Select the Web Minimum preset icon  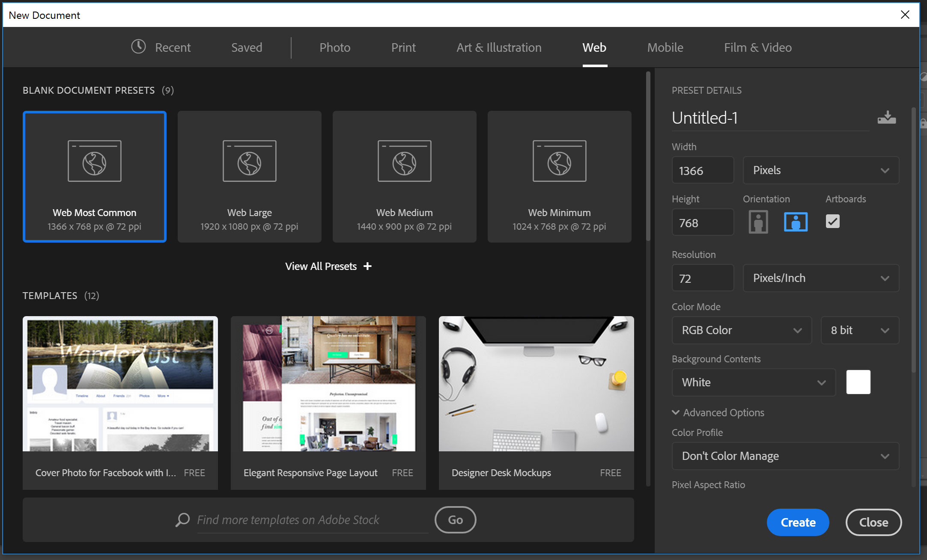tap(559, 161)
